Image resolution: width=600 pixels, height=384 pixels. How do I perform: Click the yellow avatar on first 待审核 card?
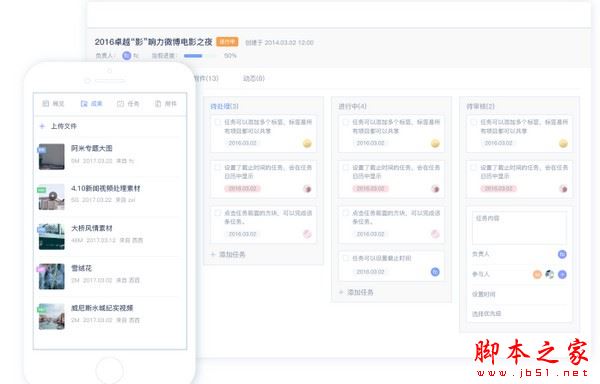click(563, 143)
